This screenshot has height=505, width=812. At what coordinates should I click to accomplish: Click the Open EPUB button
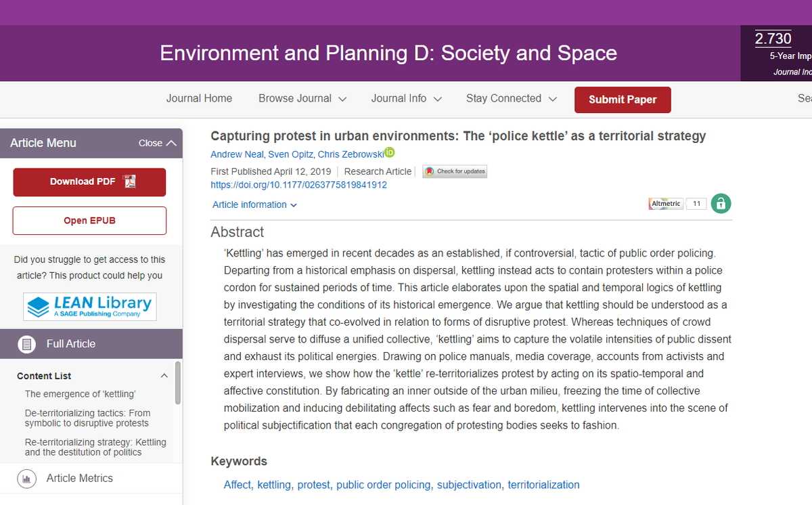click(x=89, y=221)
